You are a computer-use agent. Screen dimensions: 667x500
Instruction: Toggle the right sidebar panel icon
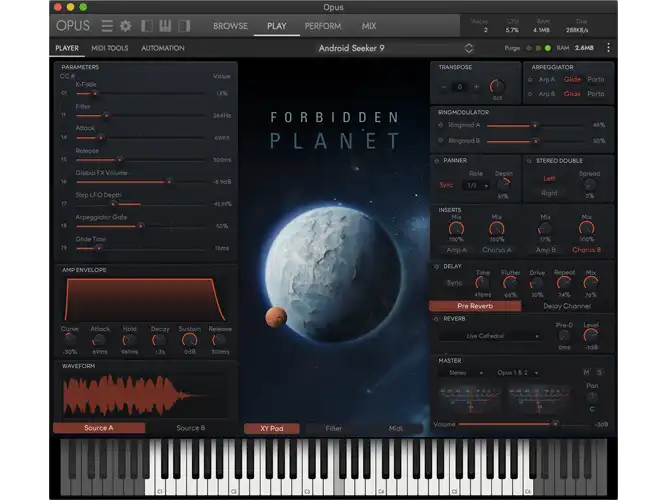[184, 26]
